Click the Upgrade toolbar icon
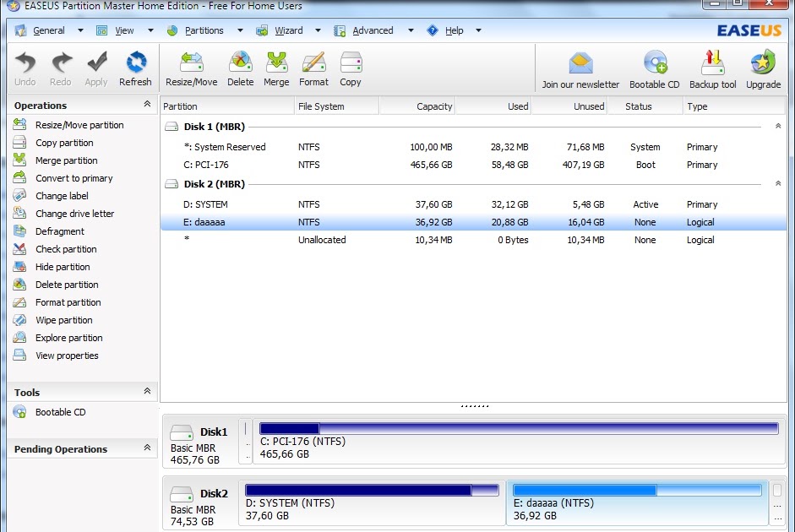This screenshot has width=795, height=532. point(763,70)
